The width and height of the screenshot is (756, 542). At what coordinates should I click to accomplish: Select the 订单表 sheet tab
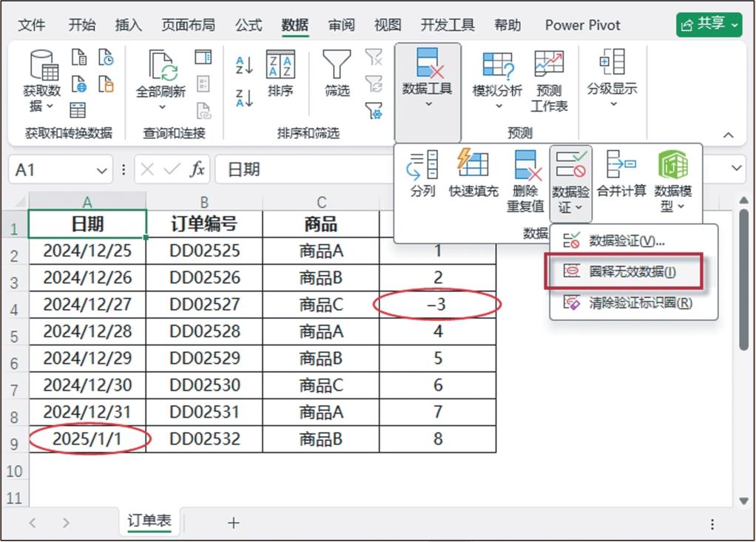click(x=149, y=521)
